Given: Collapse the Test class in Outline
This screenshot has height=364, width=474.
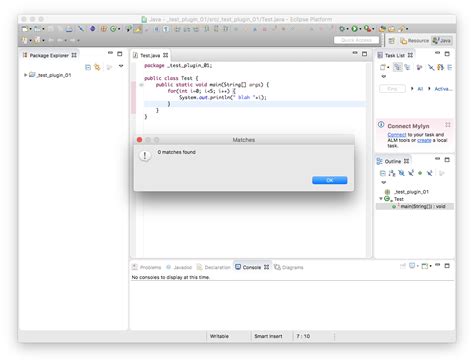Looking at the screenshot, I should click(381, 199).
